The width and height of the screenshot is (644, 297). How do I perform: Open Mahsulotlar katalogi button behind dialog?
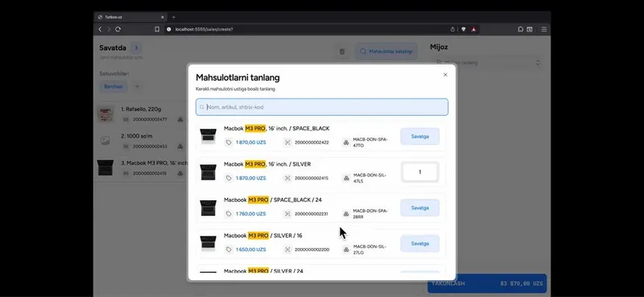click(x=386, y=52)
